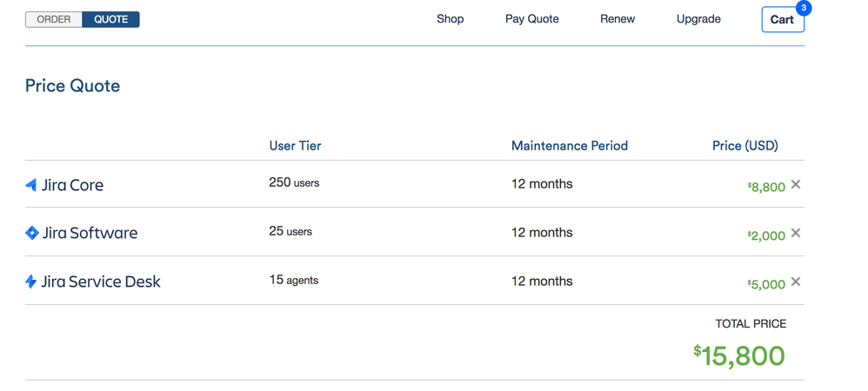This screenshot has width=868, height=391.
Task: Click the TOTAL PRICE label
Action: [x=751, y=323]
